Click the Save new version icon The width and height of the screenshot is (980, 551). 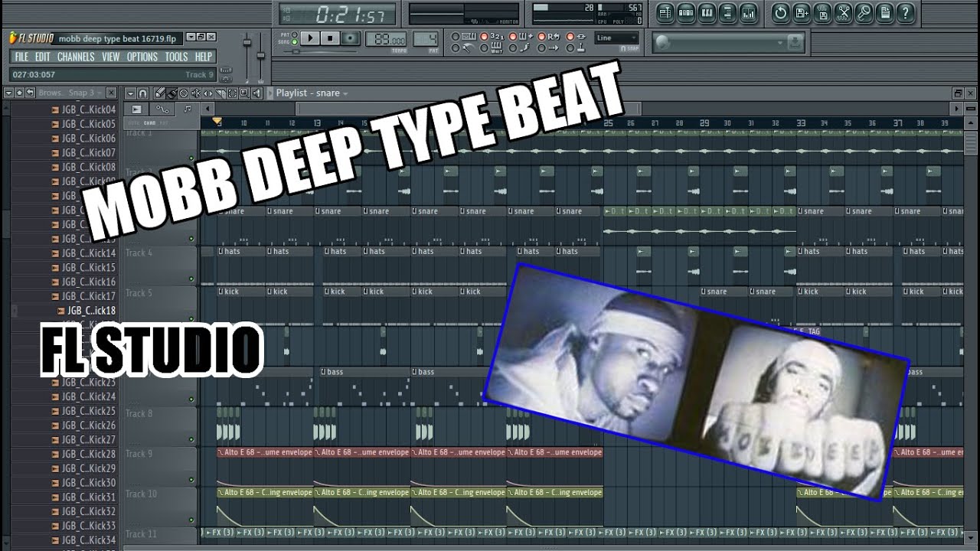pyautogui.click(x=802, y=12)
